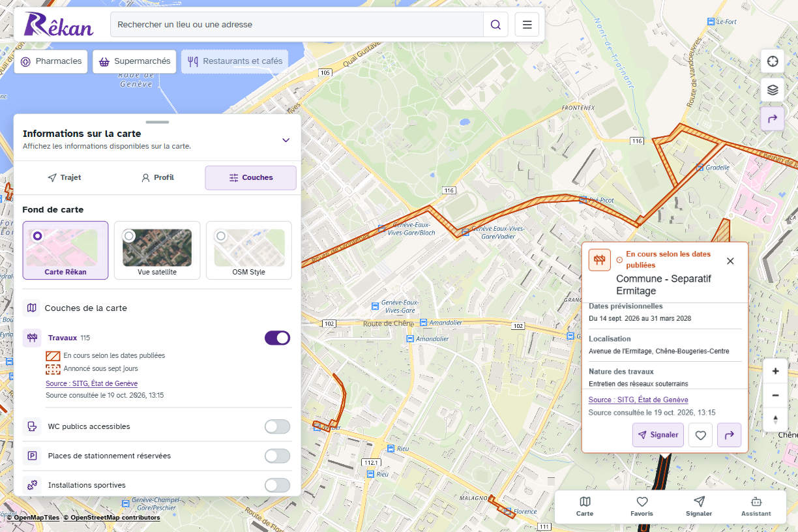The width and height of the screenshot is (798, 532).
Task: Enable WC publics accessibles layer
Action: click(x=277, y=426)
